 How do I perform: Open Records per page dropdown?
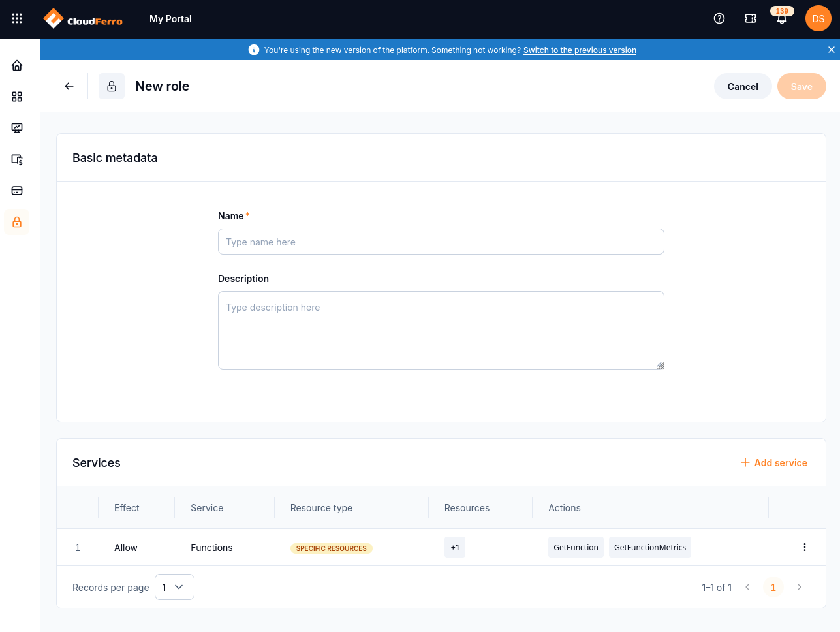click(x=174, y=587)
